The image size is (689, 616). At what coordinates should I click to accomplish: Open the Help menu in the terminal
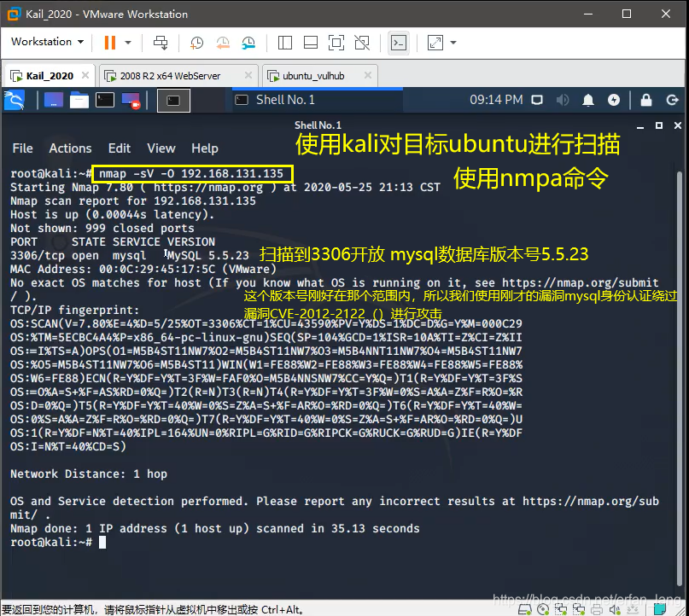(205, 148)
